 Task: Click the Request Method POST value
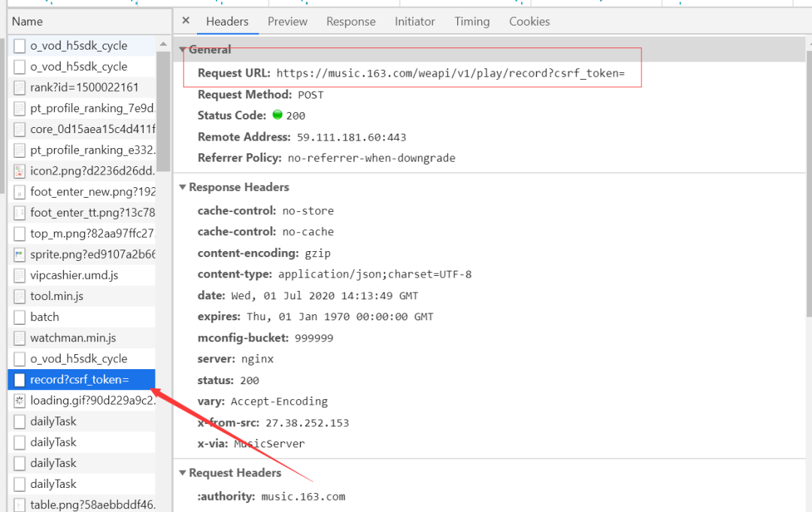[311, 95]
